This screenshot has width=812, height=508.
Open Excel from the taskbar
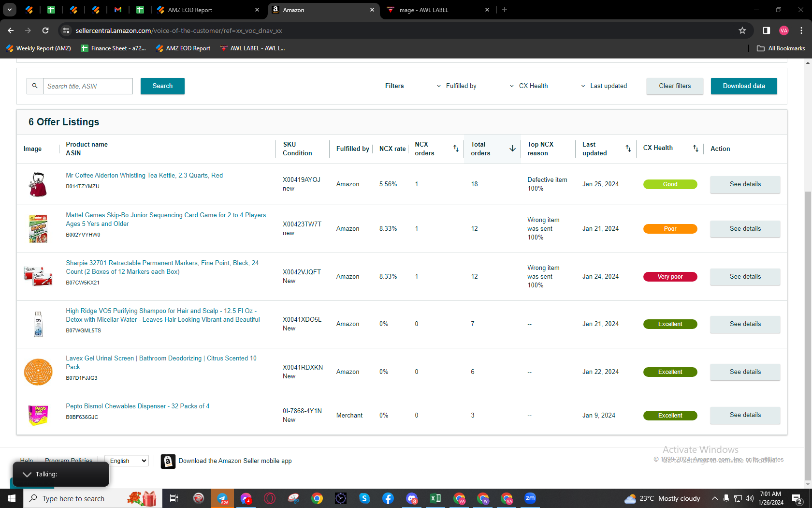coord(435,498)
